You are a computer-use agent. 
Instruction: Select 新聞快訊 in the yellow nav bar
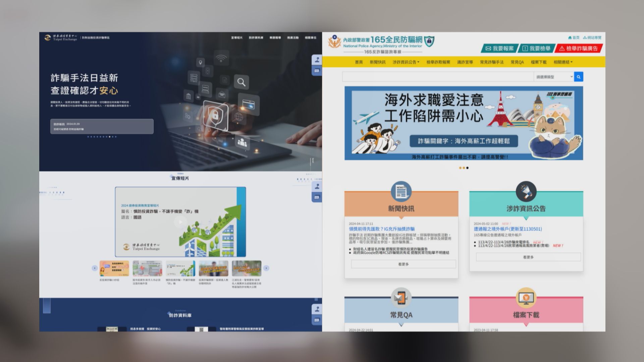[378, 62]
